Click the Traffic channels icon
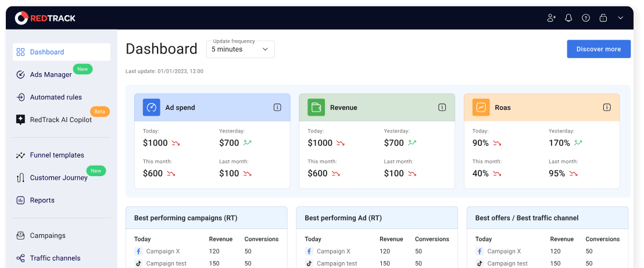This screenshot has width=644, height=268. 20,258
